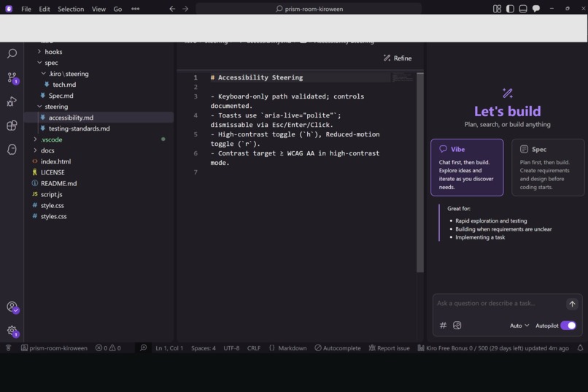Open the Extensions view
This screenshot has height=392, width=588.
pos(12,126)
